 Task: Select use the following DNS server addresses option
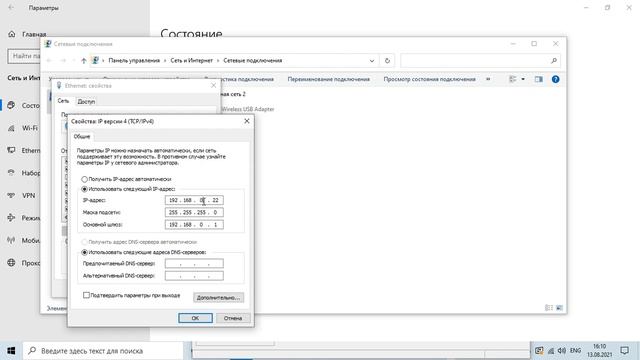point(84,252)
